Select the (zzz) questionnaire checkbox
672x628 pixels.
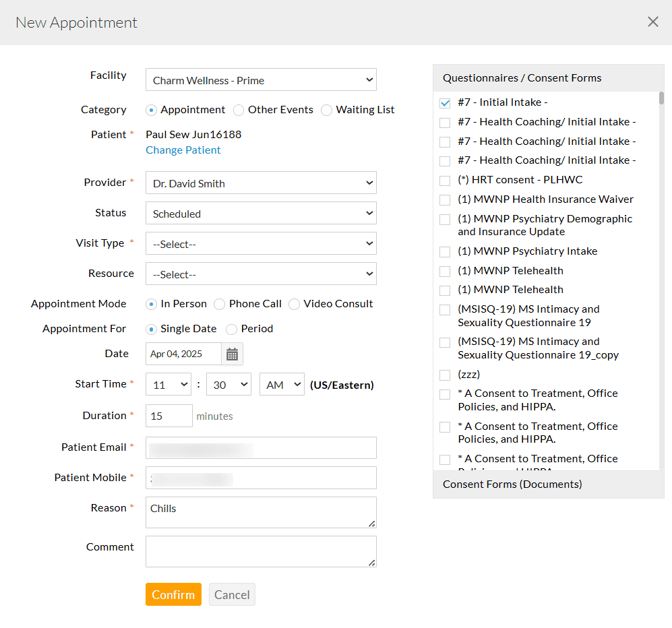click(x=444, y=375)
